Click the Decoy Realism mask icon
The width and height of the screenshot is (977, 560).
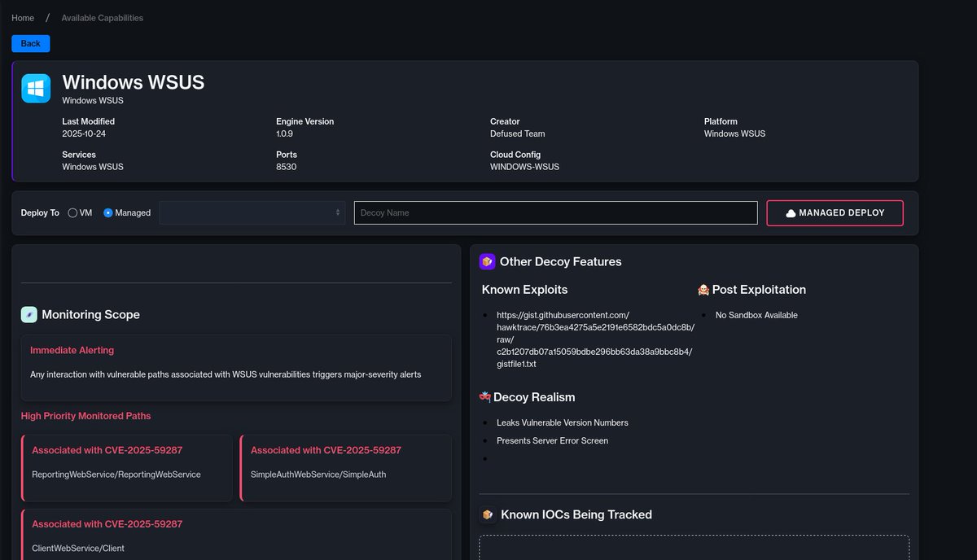485,397
